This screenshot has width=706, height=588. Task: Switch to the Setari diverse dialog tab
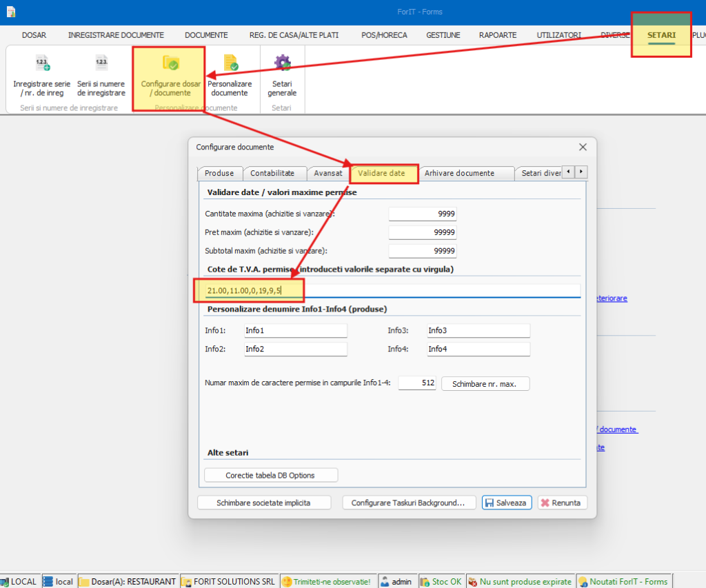539,173
